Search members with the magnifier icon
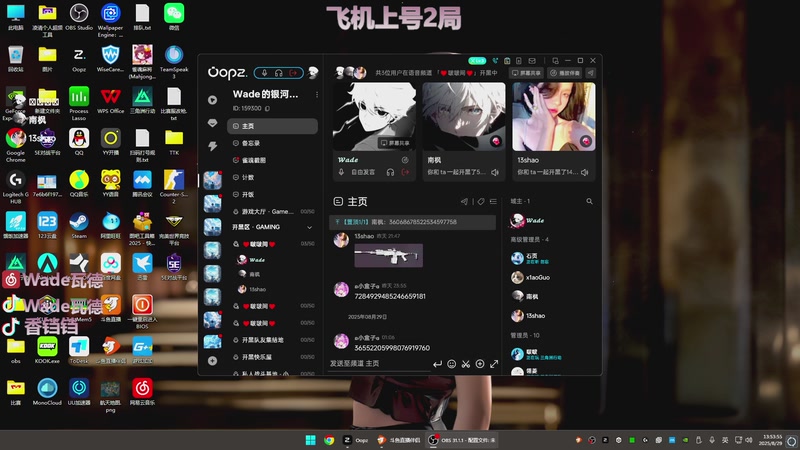 [x=589, y=202]
